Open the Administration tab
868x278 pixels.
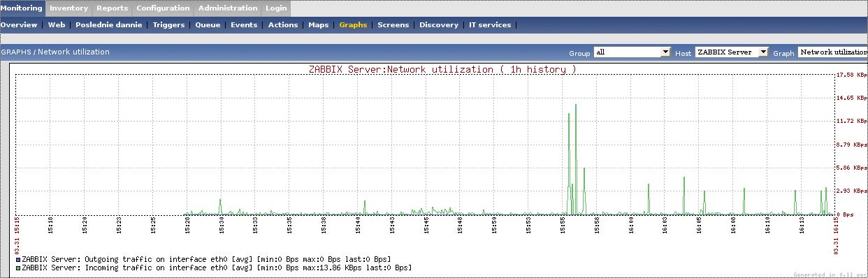pos(228,8)
